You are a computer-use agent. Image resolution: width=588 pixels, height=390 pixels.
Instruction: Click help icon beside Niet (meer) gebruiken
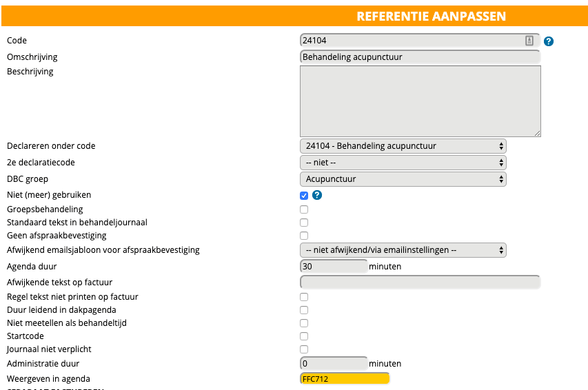pos(318,196)
